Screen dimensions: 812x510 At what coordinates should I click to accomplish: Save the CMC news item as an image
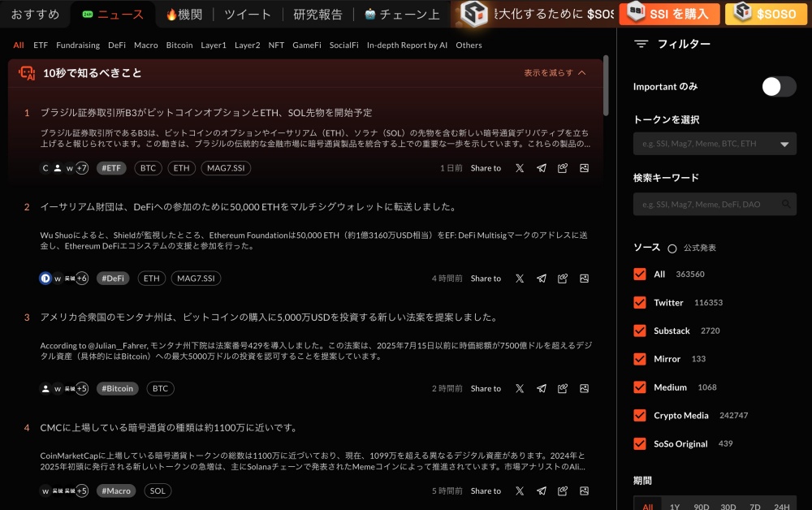pos(584,491)
